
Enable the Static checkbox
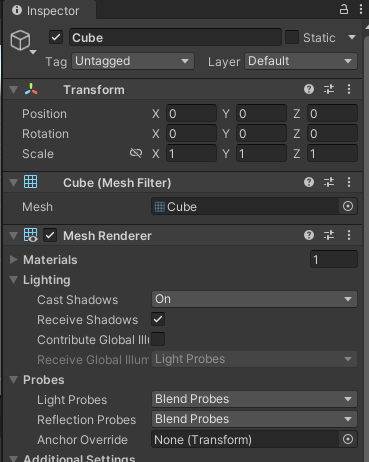[x=292, y=37]
